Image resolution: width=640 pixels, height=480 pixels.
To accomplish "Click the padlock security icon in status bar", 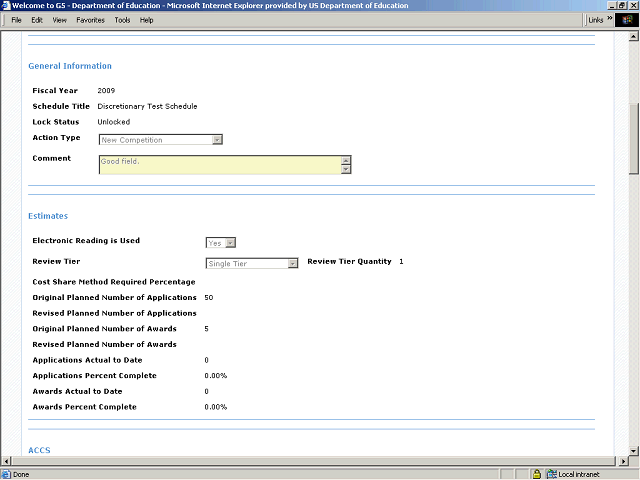I will pyautogui.click(x=537, y=474).
